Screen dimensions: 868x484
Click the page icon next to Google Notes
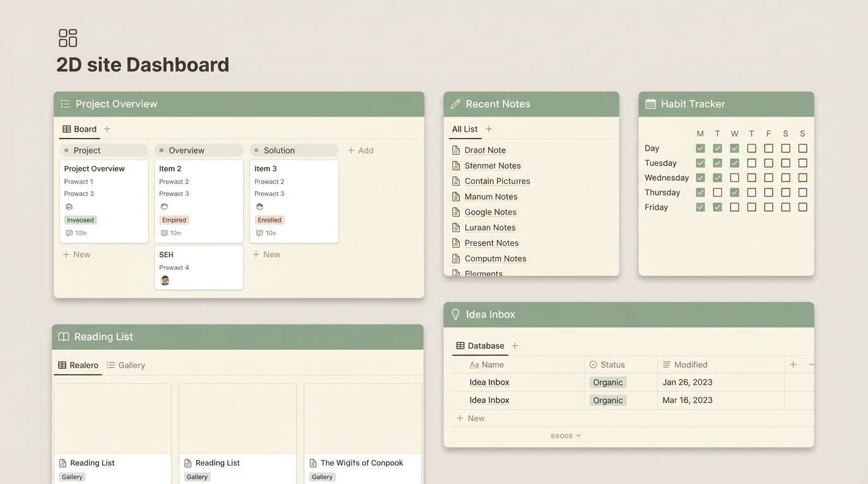[455, 211]
